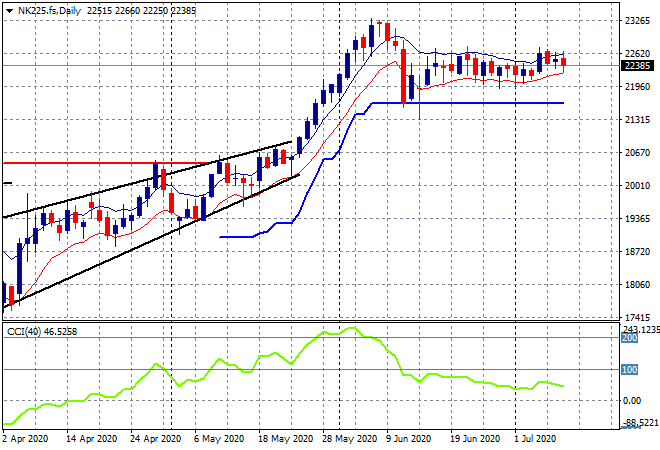Click the 20010 price axis label
The width and height of the screenshot is (660, 450).
pyautogui.click(x=638, y=186)
